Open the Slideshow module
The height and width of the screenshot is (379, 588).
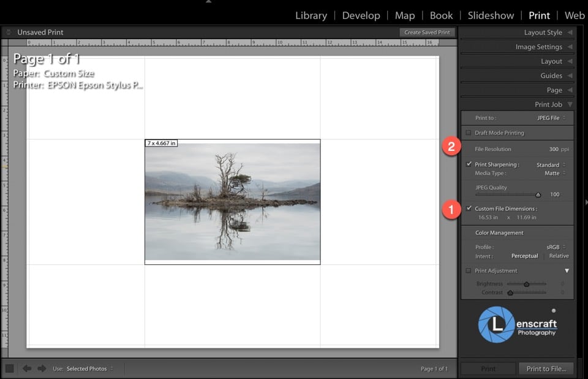[491, 15]
